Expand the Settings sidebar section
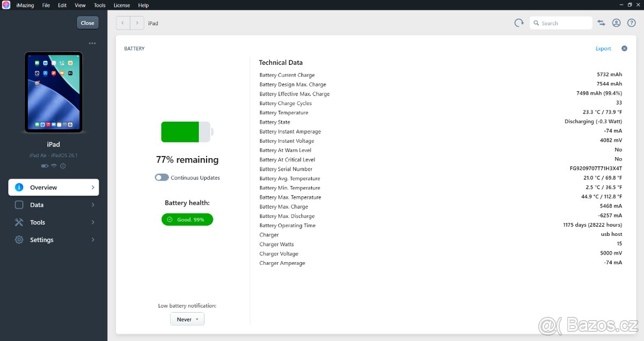Viewport: 644px width, 341px height. 54,240
